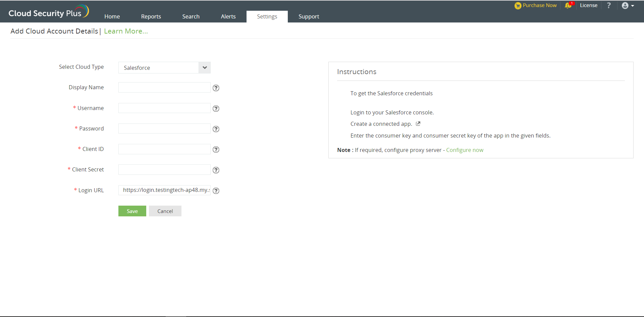This screenshot has height=317, width=644.
Task: Click the Purchase Now link
Action: pyautogui.click(x=540, y=5)
